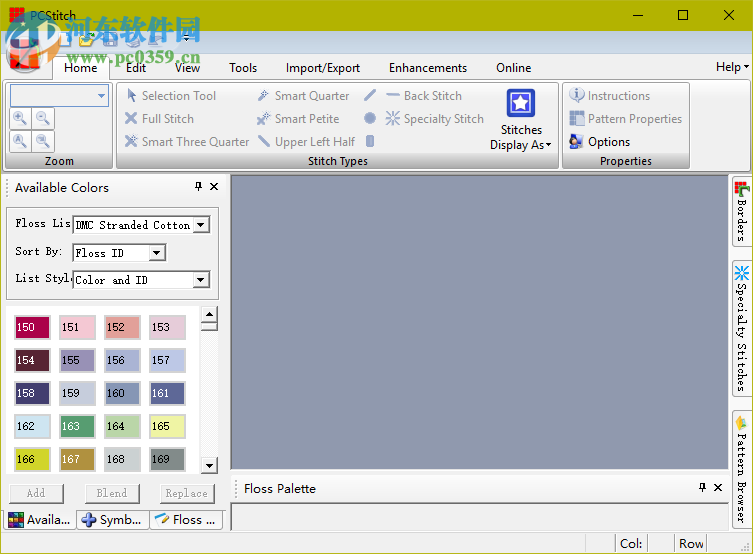
Task: Choose the Specialty Stitch tool
Action: (435, 119)
